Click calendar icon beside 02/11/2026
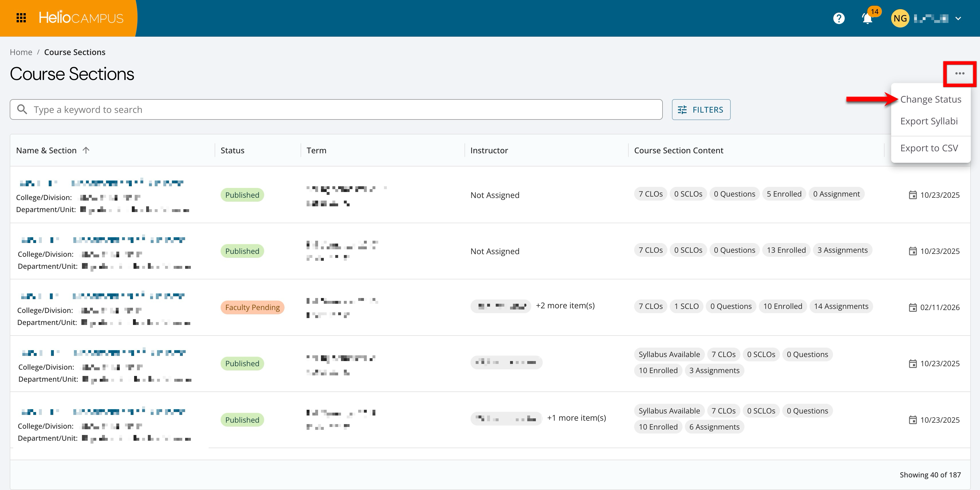The width and height of the screenshot is (980, 490). (913, 307)
